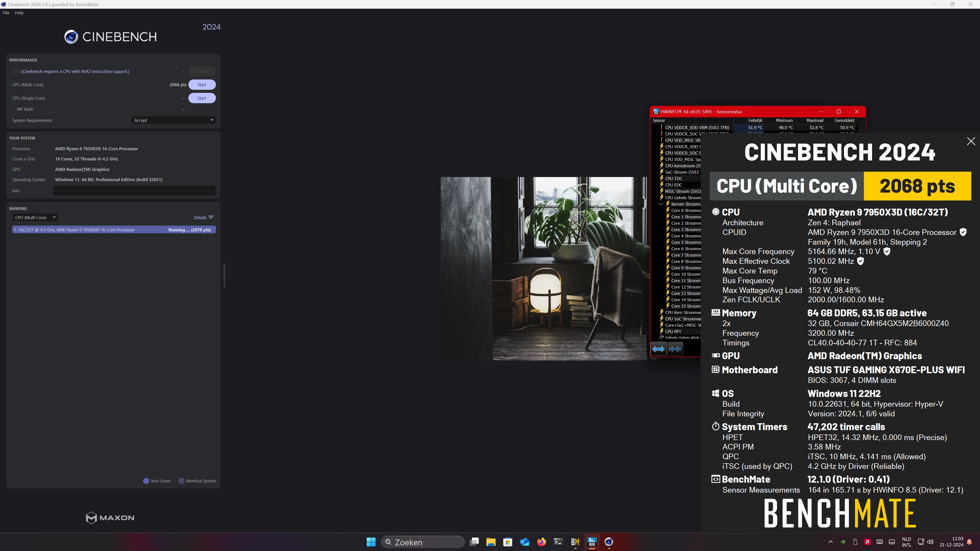980x551 pixels.
Task: Open Outlook from the taskbar
Action: (x=525, y=542)
